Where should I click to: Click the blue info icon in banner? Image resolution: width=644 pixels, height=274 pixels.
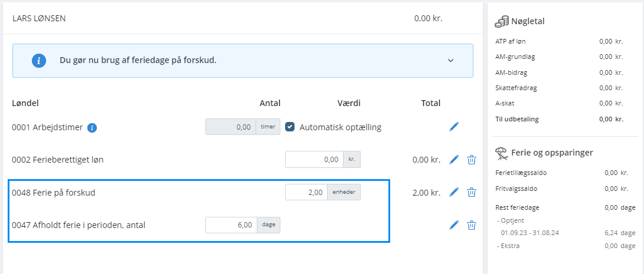click(39, 61)
